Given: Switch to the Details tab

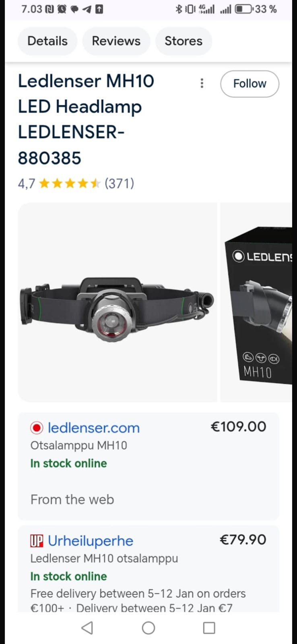Looking at the screenshot, I should 47,41.
